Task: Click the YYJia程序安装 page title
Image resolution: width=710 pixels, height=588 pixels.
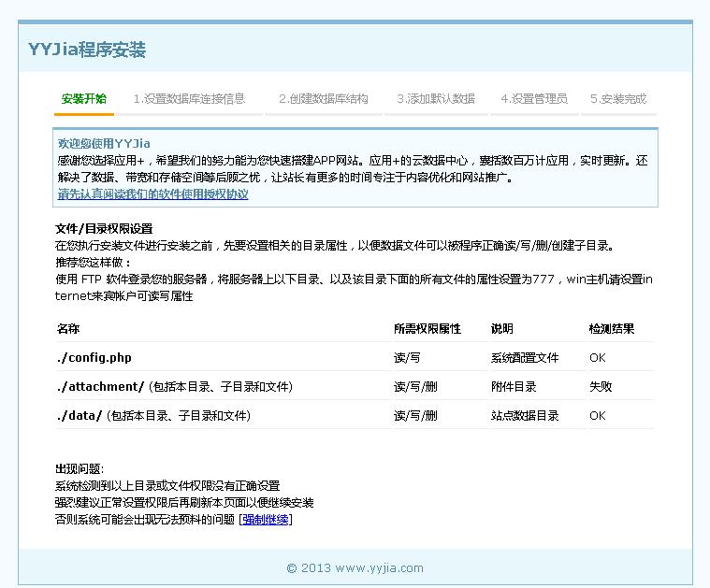Action: click(87, 50)
